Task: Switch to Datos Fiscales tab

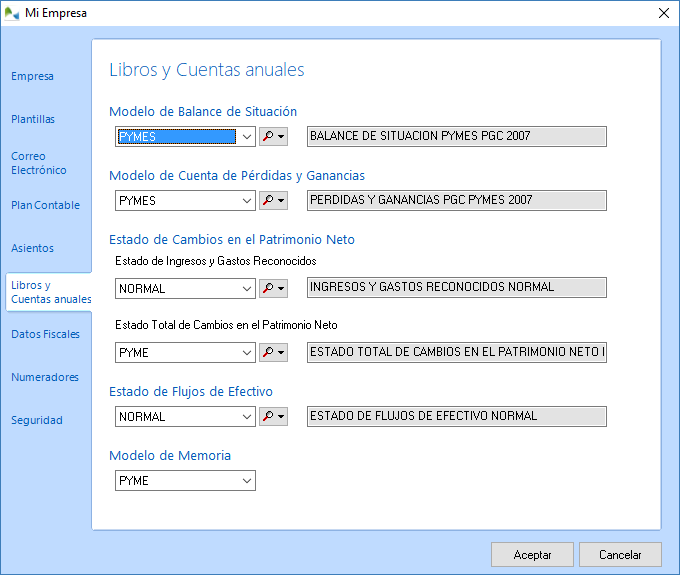Action: click(x=46, y=334)
